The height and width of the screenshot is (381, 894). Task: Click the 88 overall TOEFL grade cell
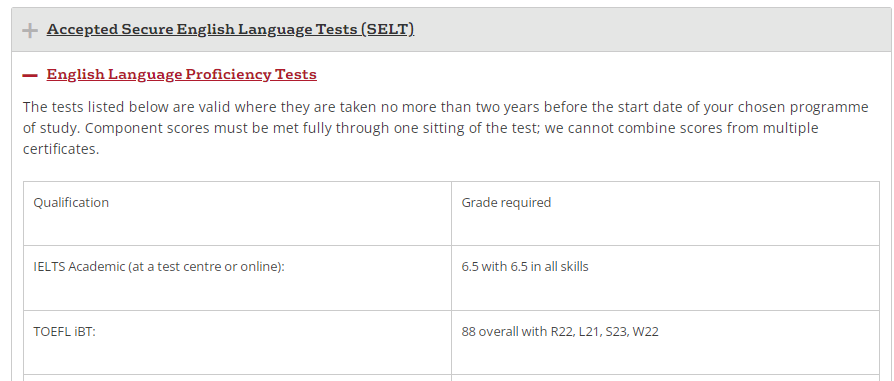(665, 343)
